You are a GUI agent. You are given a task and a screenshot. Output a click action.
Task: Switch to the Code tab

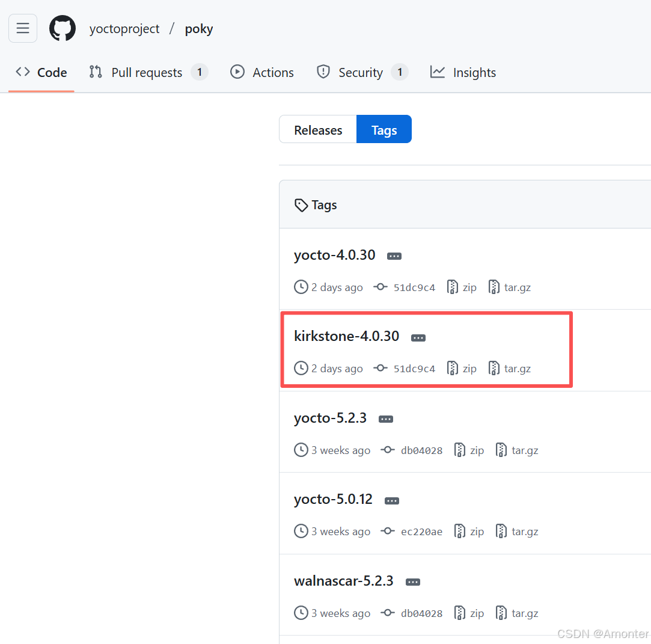pos(41,72)
